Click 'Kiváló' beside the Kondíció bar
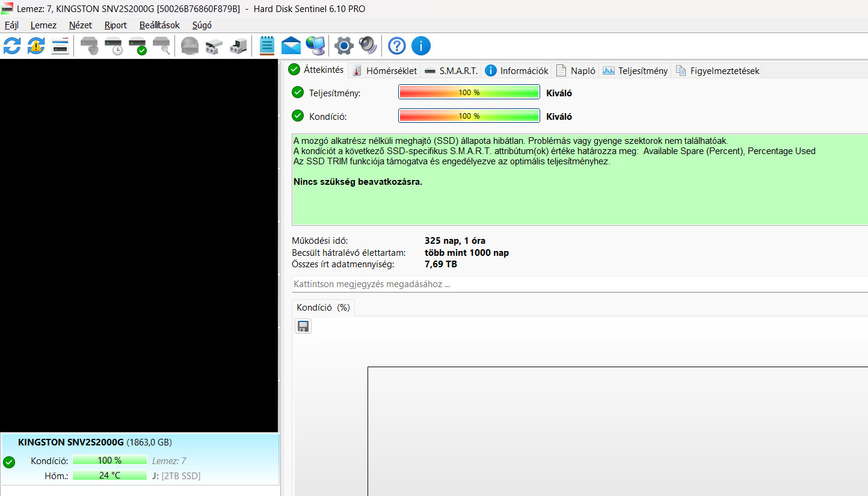Image resolution: width=868 pixels, height=496 pixels. pyautogui.click(x=559, y=116)
